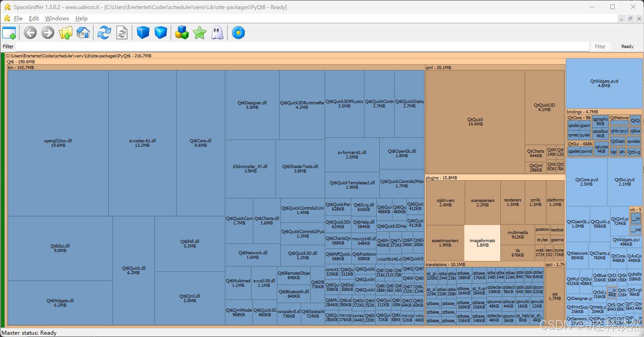Screen dimensions: 644x337
Task: Select the opengl32sw.dll 19.6MB block
Action: click(58, 143)
